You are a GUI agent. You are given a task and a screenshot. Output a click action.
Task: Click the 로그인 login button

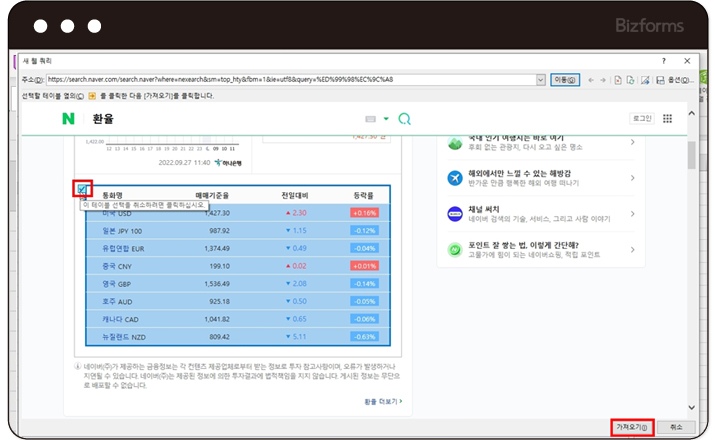[641, 119]
